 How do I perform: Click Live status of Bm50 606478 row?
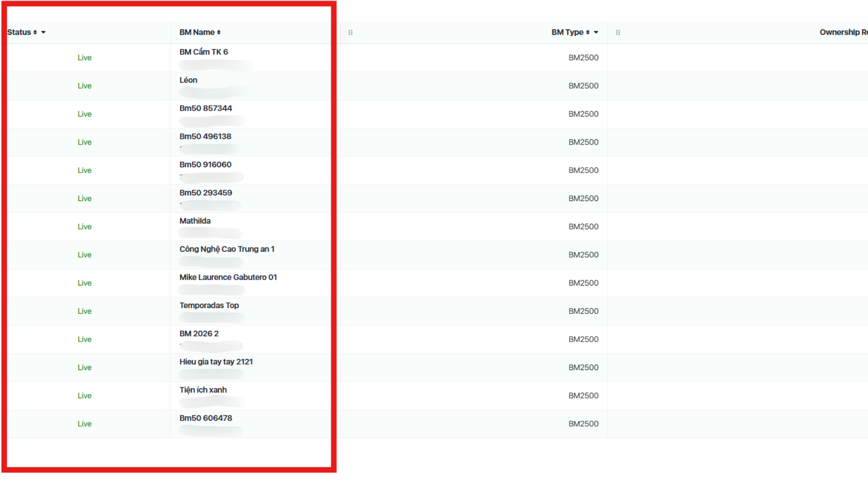pos(85,424)
